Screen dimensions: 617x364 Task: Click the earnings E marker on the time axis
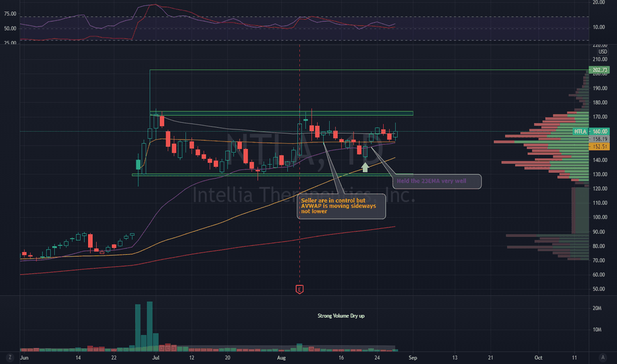click(x=299, y=290)
